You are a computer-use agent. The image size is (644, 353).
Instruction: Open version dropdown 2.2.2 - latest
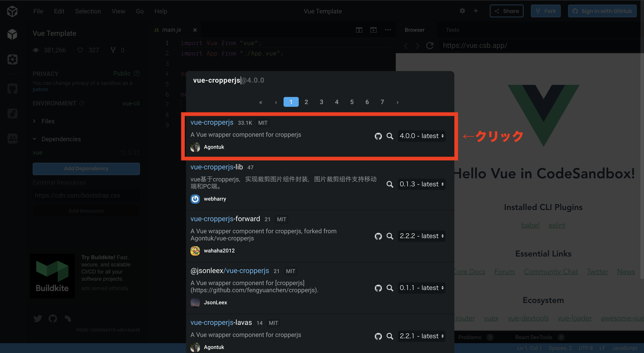[422, 236]
